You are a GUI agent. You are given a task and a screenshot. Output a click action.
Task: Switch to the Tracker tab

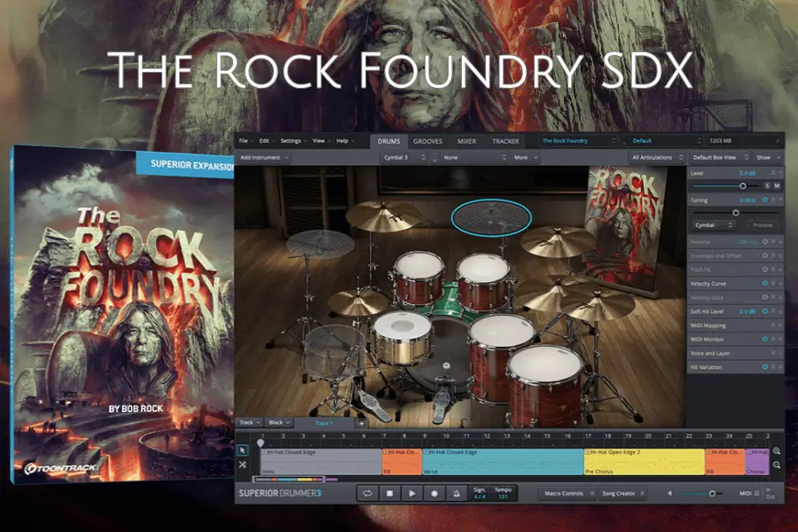coord(505,141)
